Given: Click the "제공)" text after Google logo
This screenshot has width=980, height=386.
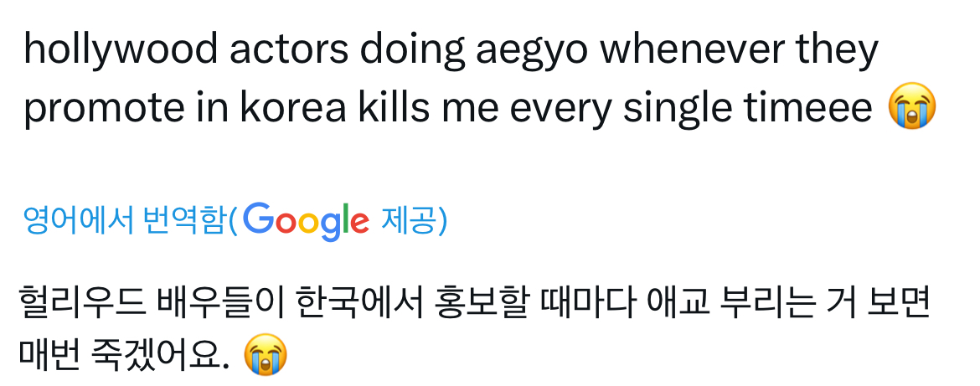Looking at the screenshot, I should pos(414,220).
